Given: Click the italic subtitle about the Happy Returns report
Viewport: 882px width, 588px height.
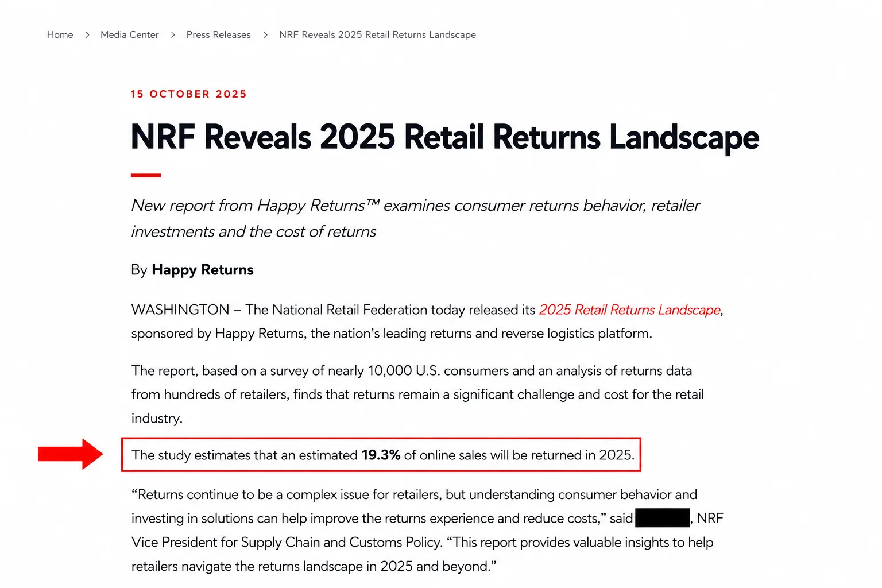Looking at the screenshot, I should point(415,218).
